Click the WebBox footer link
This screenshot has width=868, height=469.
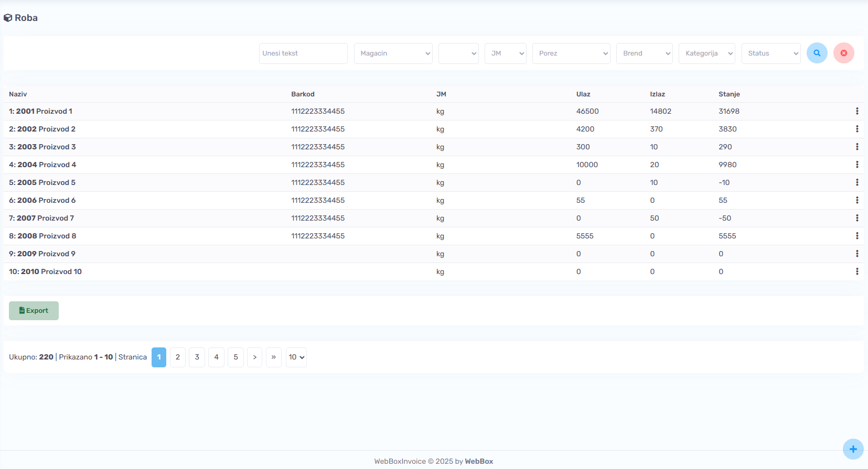479,461
